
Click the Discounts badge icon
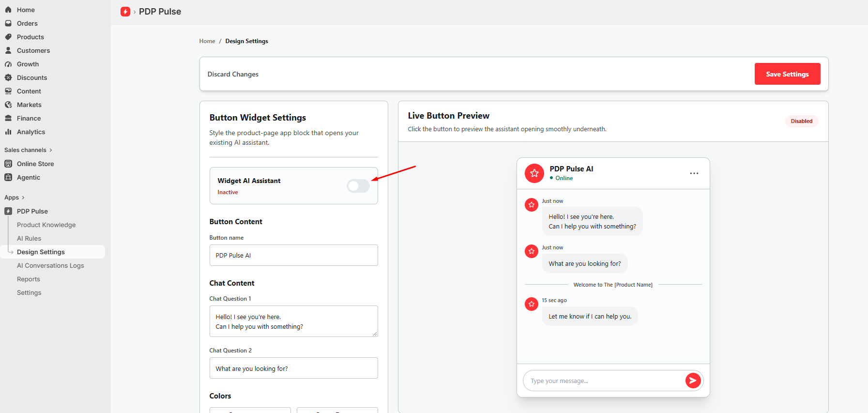pos(8,77)
